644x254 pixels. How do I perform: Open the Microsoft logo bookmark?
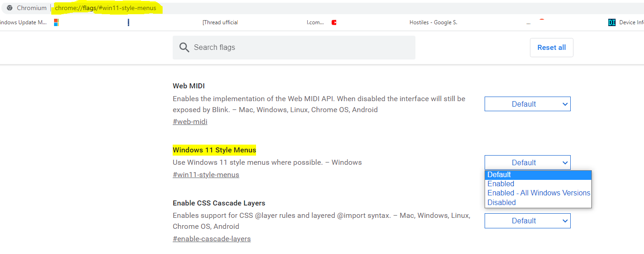[56, 22]
